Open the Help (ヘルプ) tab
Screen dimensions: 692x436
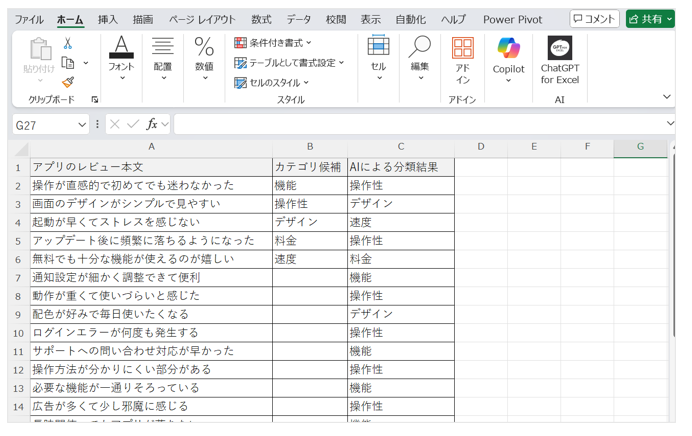point(453,19)
